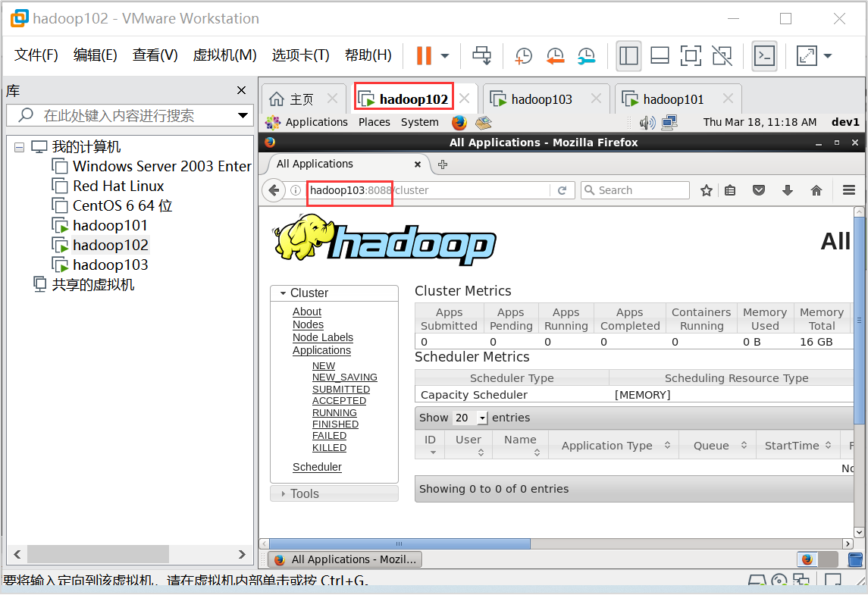
Task: Toggle the library sidebar view icon
Action: (628, 55)
